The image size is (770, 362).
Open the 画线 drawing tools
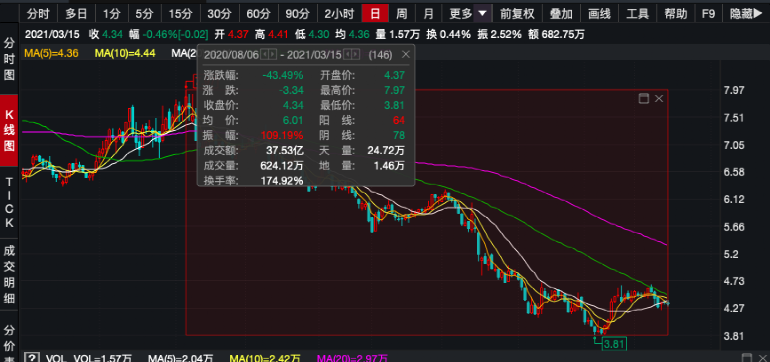pyautogui.click(x=599, y=13)
